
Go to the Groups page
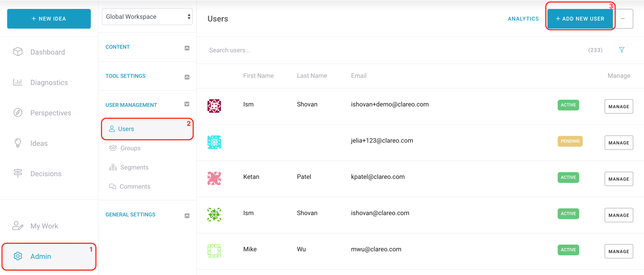click(x=130, y=148)
